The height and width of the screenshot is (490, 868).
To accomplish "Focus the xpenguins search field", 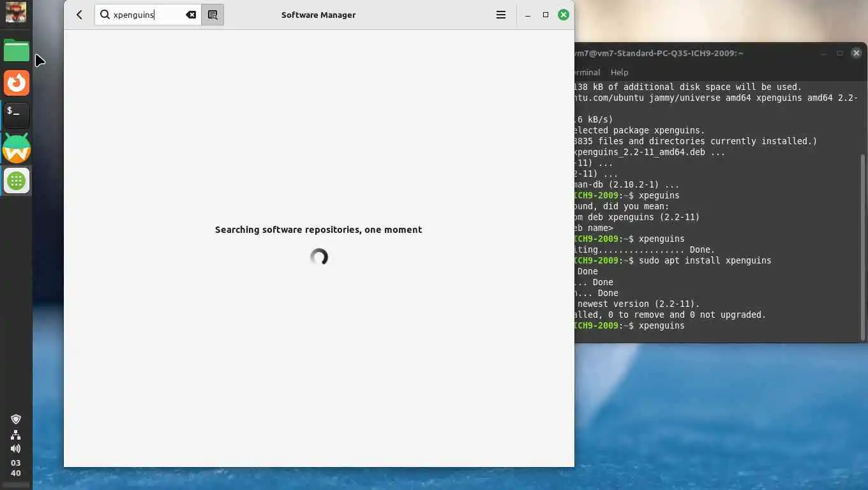I will 148,15.
